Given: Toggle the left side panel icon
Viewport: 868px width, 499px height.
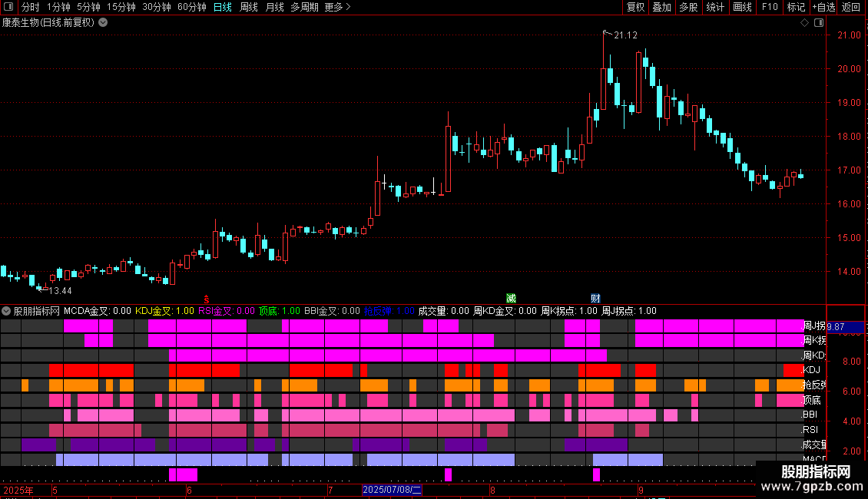Looking at the screenshot, I should [8, 7].
